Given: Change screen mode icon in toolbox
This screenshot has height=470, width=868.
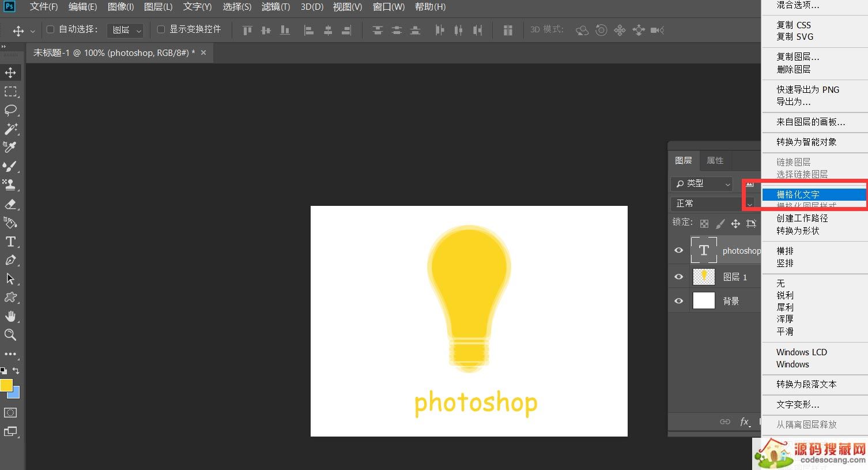Looking at the screenshot, I should point(10,431).
